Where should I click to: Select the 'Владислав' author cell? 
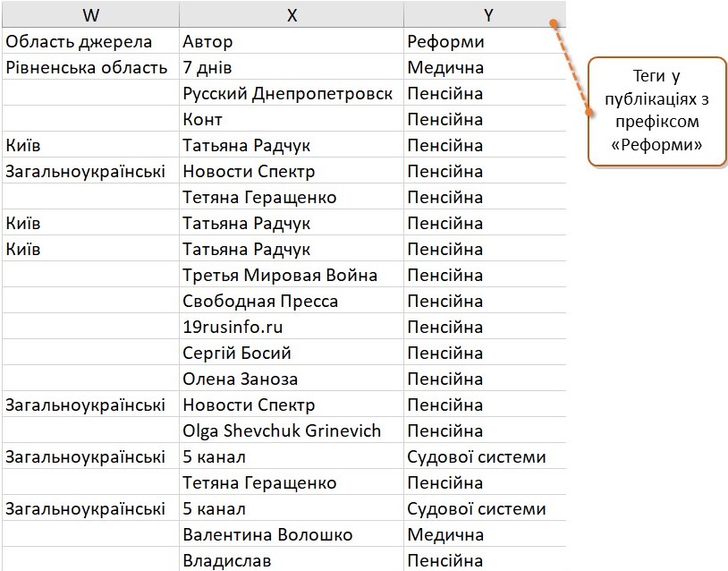click(x=292, y=559)
